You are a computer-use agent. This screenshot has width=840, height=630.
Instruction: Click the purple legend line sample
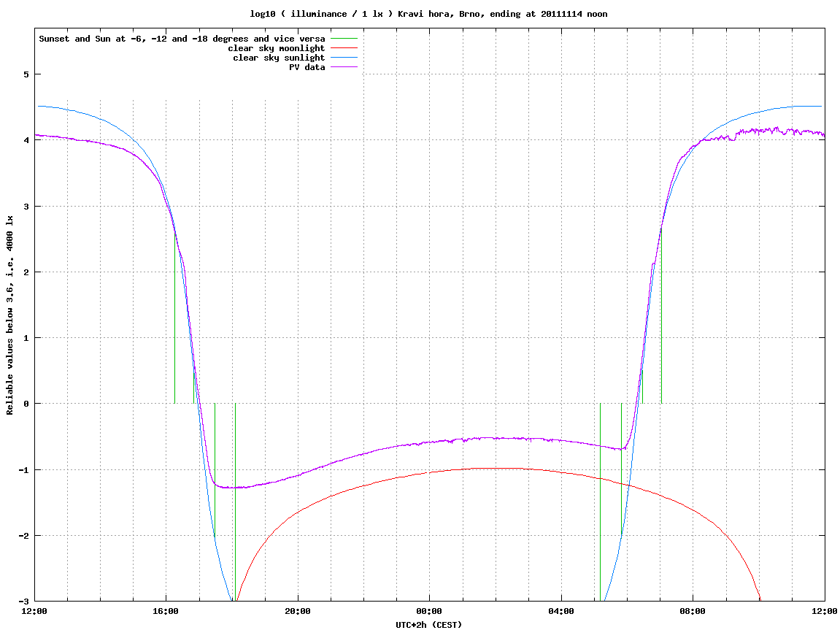point(344,67)
